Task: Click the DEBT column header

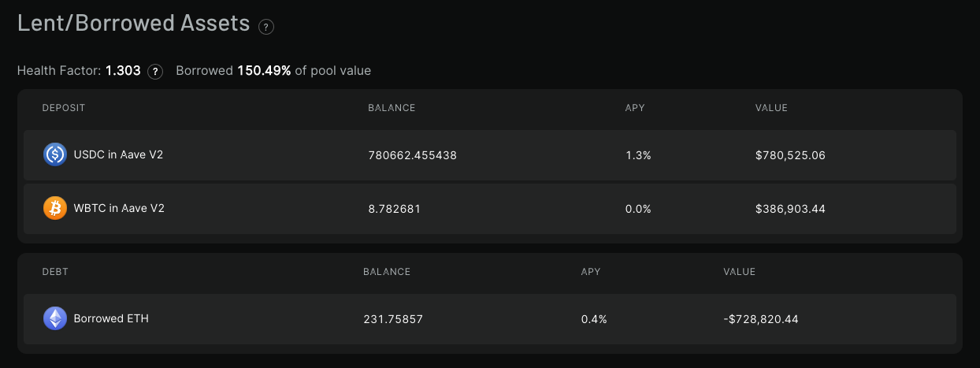Action: tap(55, 272)
